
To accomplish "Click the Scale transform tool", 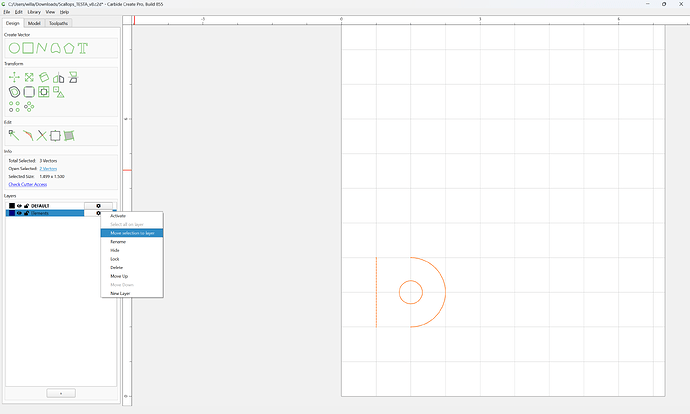I will pyautogui.click(x=29, y=77).
